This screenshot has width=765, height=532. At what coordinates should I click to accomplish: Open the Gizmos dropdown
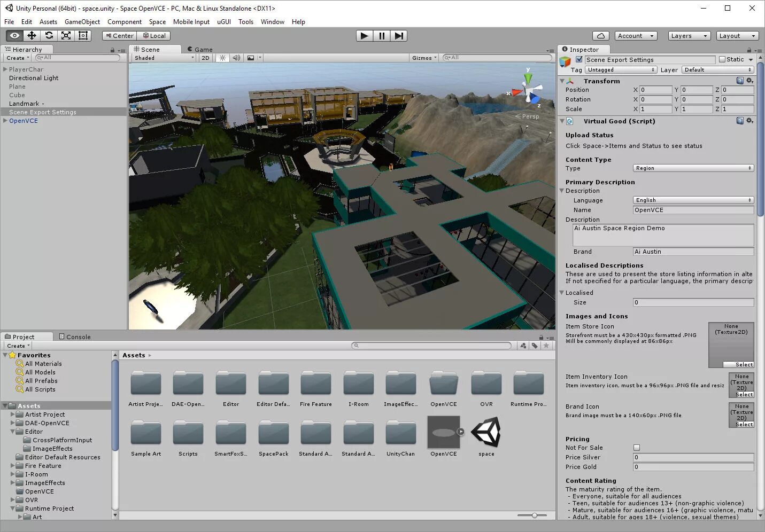(424, 58)
